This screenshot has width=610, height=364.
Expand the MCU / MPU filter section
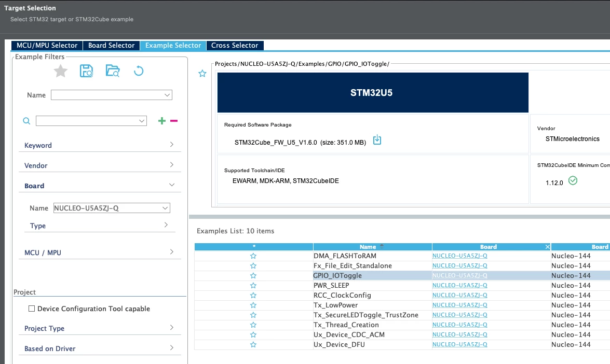click(x=100, y=252)
